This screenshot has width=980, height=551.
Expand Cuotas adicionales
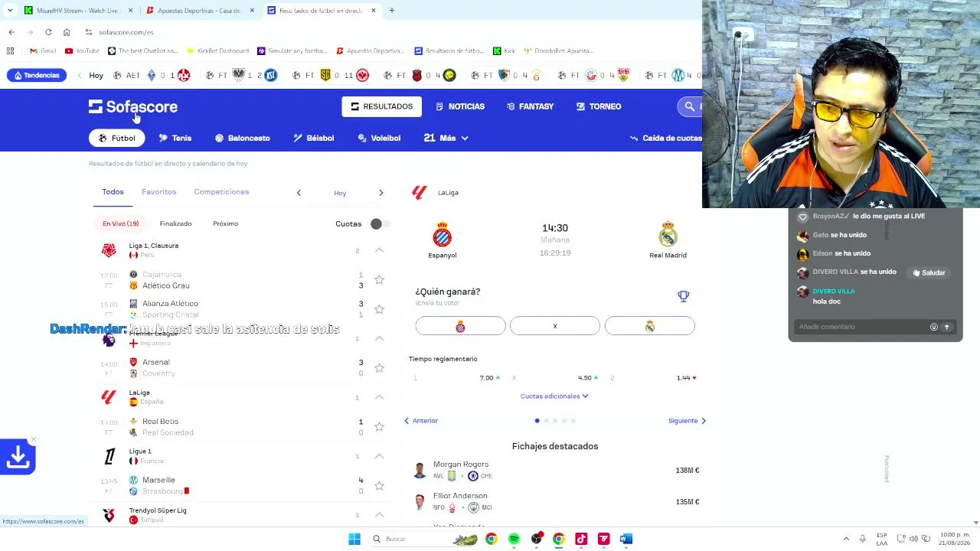[554, 396]
